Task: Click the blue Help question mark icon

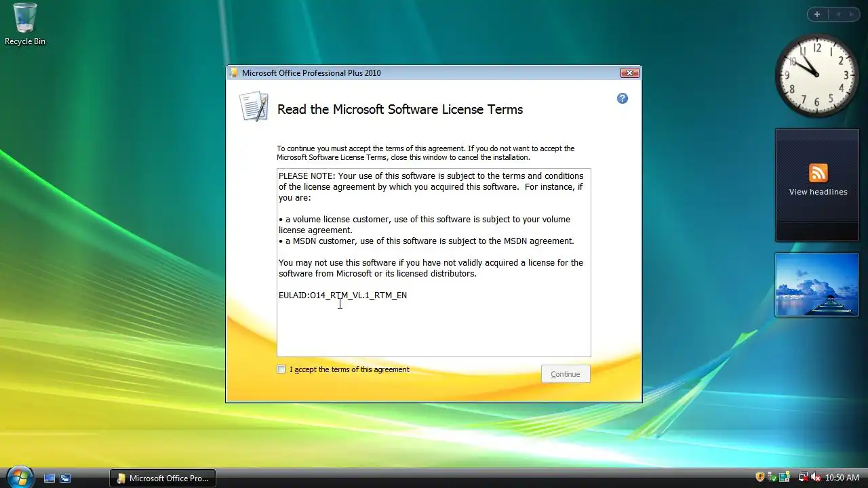Action: tap(623, 98)
